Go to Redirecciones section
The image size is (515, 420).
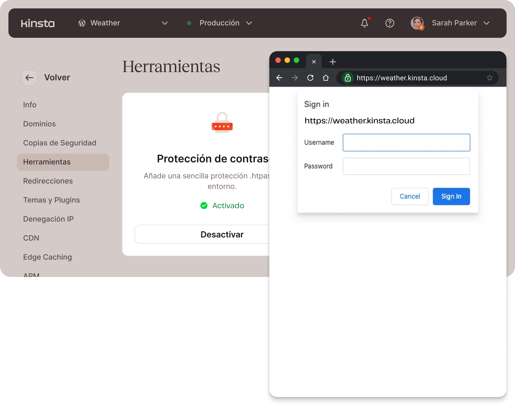48,181
